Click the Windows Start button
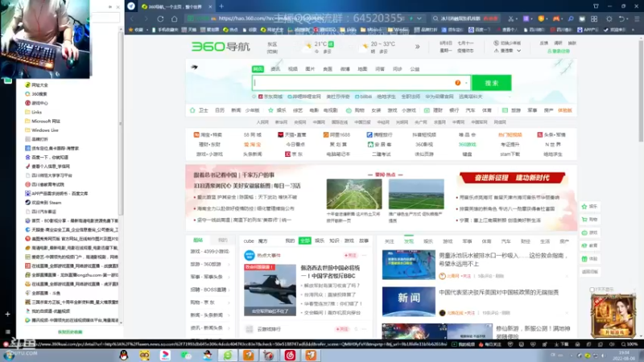Screen dimensions: 644x362 pyautogui.click(x=8, y=356)
